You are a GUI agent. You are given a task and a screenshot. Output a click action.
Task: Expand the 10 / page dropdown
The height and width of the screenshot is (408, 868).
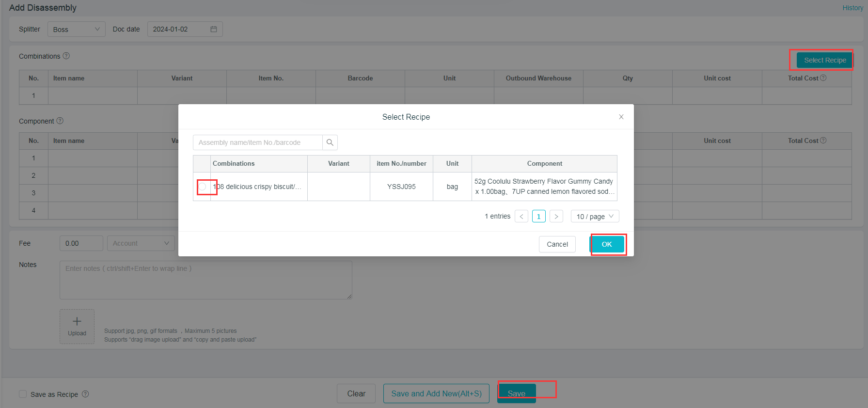(x=595, y=216)
